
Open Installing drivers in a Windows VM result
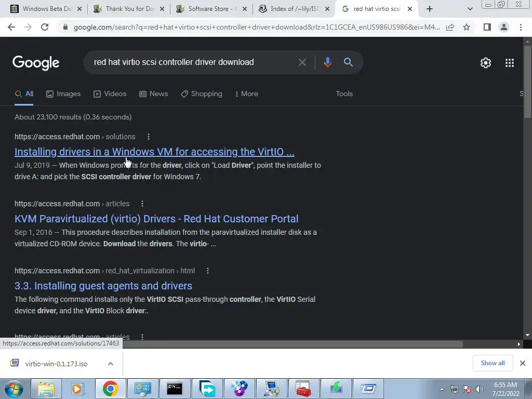(x=154, y=152)
